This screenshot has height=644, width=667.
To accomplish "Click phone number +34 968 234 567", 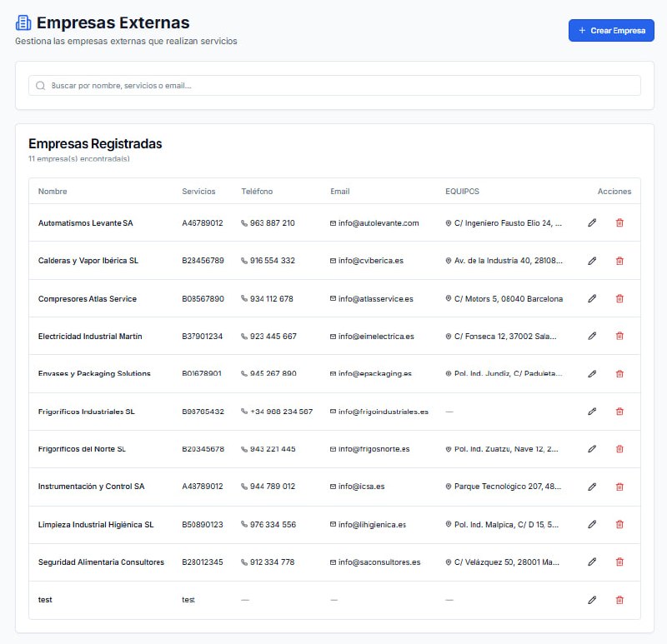I will click(282, 411).
